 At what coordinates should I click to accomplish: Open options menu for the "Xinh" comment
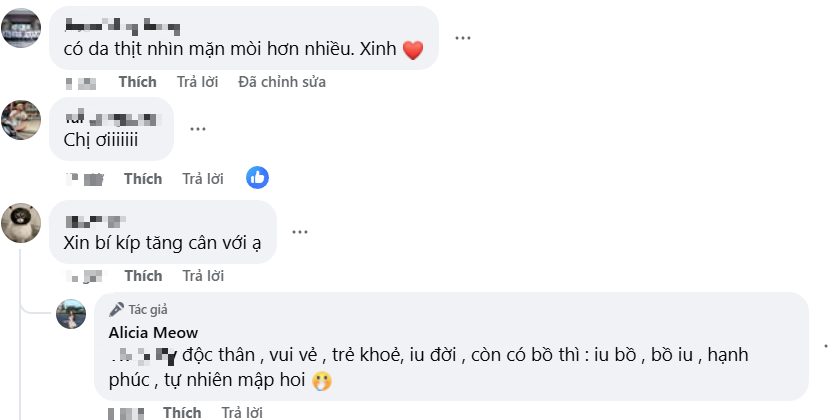[462, 38]
